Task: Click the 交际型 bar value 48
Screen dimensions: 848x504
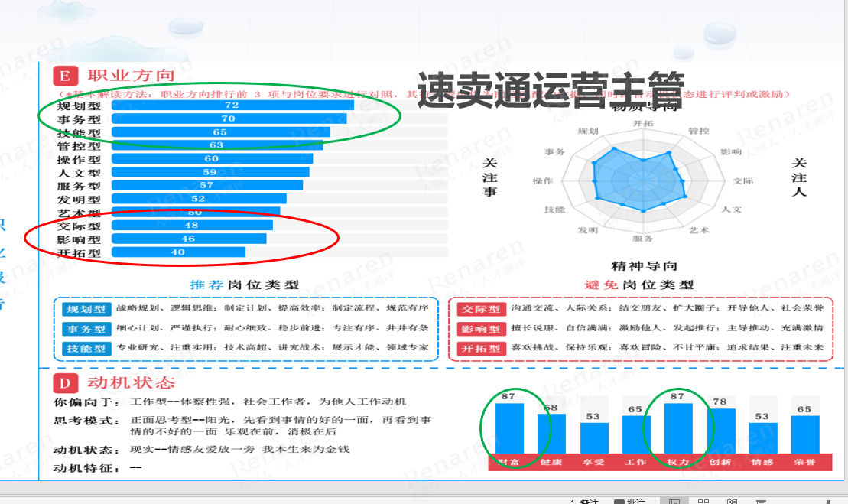Action: click(191, 225)
